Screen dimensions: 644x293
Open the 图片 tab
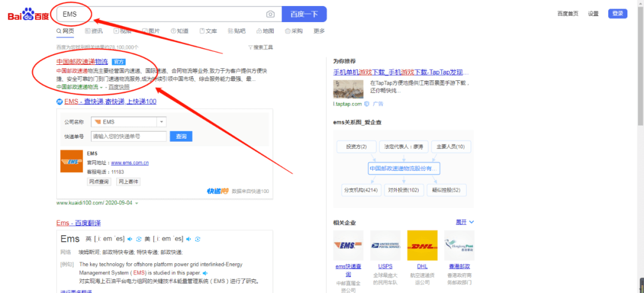pyautogui.click(x=151, y=31)
